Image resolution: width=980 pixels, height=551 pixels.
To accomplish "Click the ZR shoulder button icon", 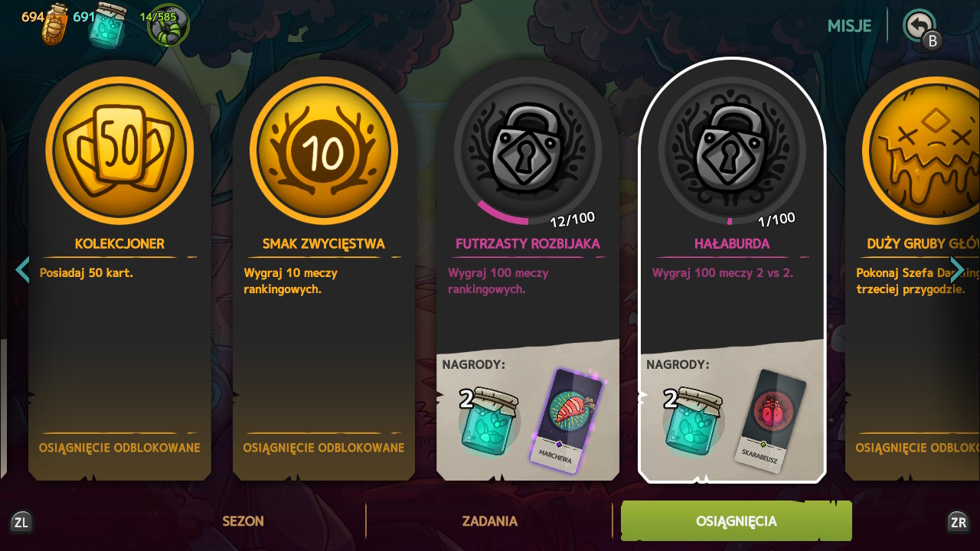I will (x=958, y=522).
